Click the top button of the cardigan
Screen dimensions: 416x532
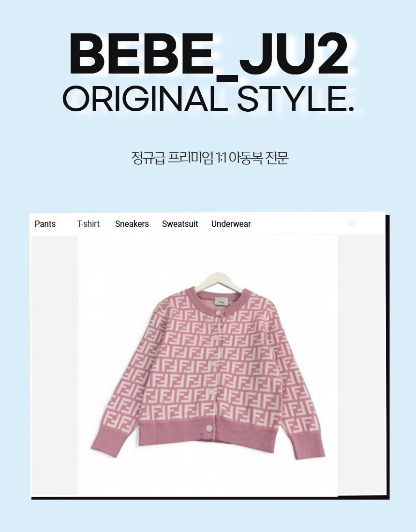pyautogui.click(x=218, y=312)
